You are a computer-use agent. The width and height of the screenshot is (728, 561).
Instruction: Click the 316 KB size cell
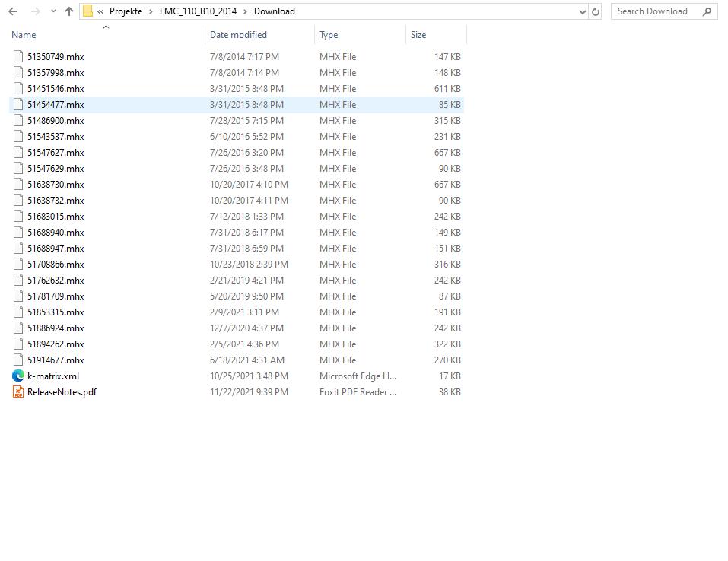447,264
